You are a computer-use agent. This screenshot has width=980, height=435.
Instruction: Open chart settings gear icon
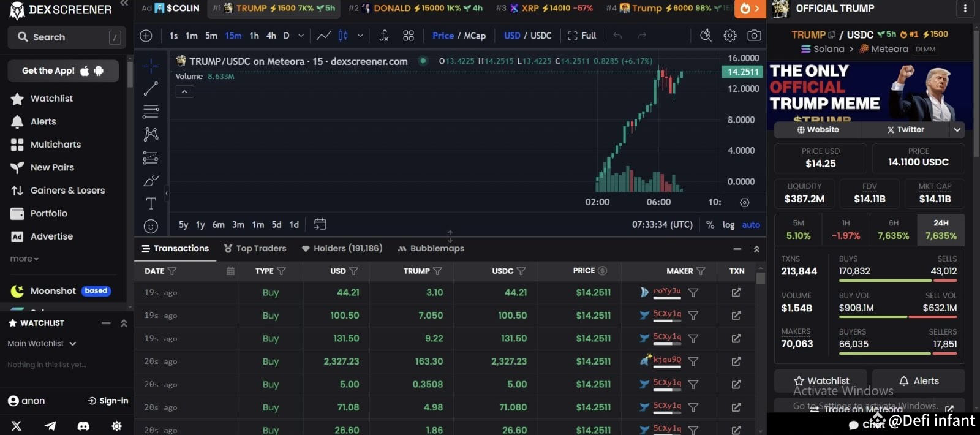730,36
